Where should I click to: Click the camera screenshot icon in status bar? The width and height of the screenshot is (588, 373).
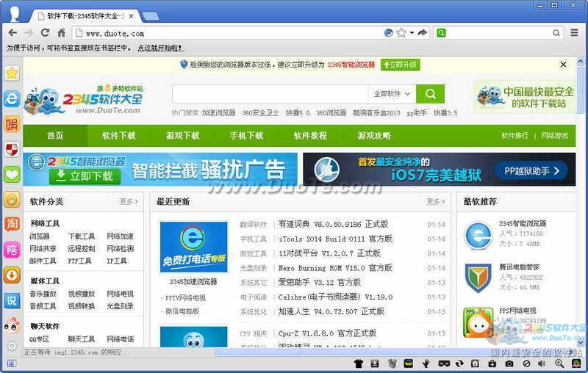(x=509, y=363)
